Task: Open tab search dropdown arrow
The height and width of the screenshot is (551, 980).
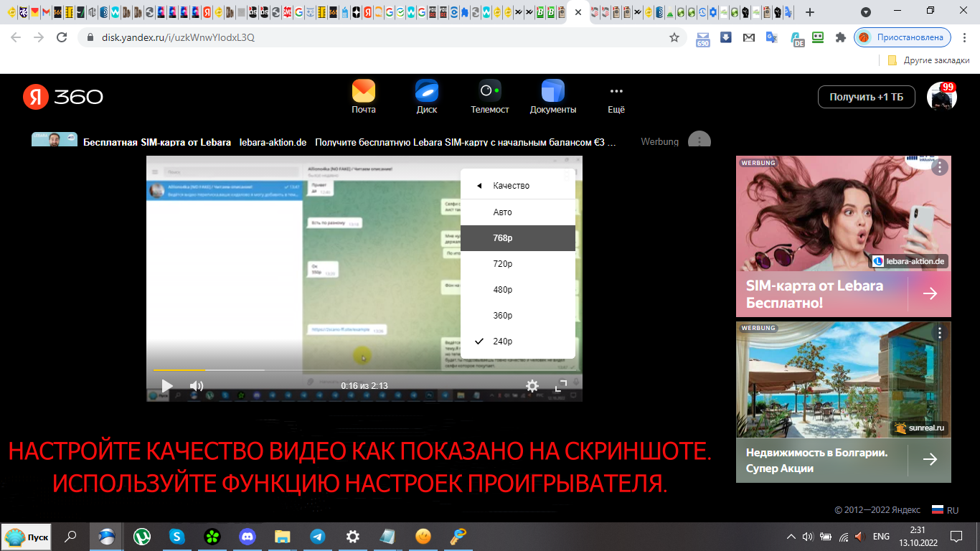Action: 866,12
